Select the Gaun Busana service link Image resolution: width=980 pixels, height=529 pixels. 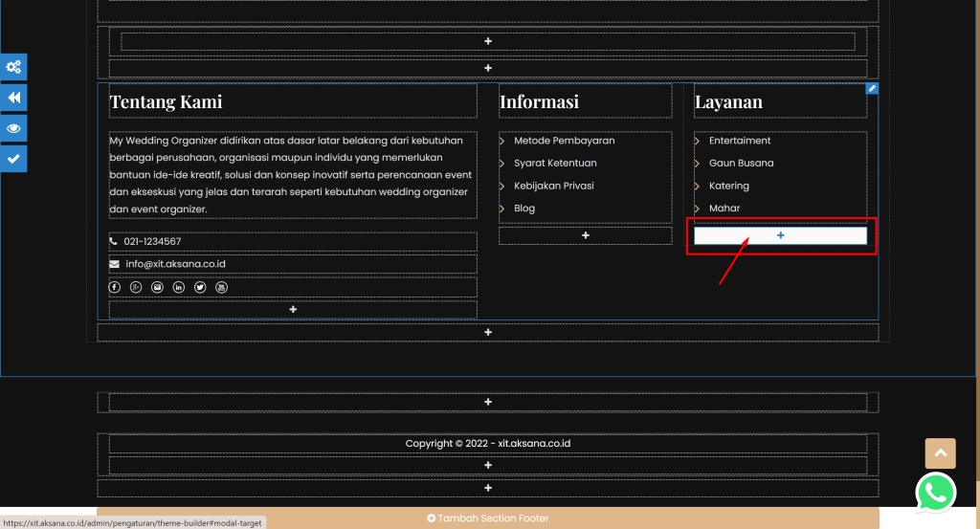(x=741, y=163)
